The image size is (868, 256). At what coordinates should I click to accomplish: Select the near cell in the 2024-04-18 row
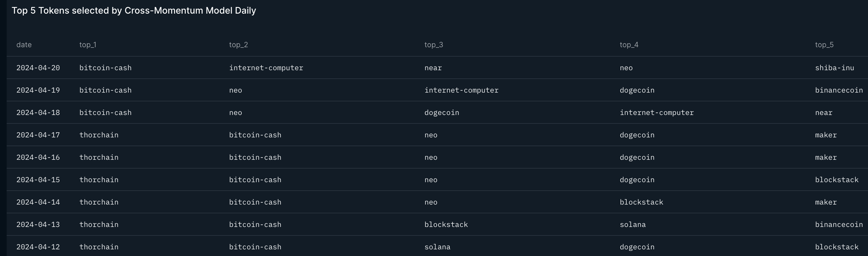823,113
